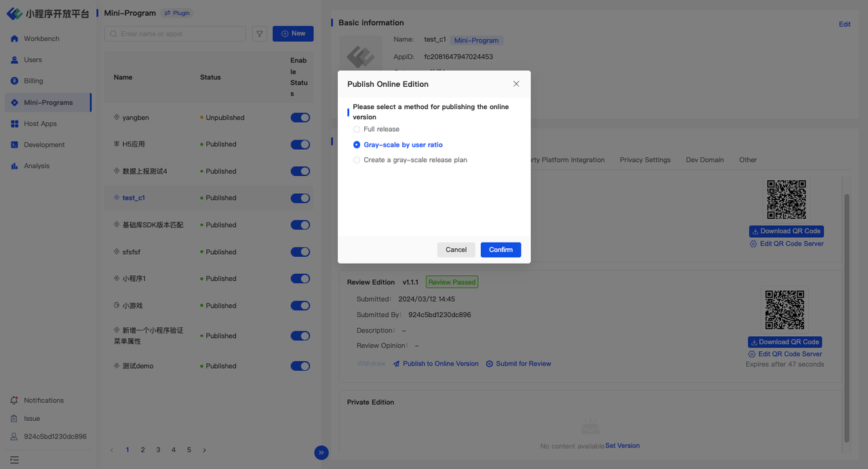Screen dimensions: 868x469
Task: Click the top Download QR Code button
Action: click(x=787, y=231)
